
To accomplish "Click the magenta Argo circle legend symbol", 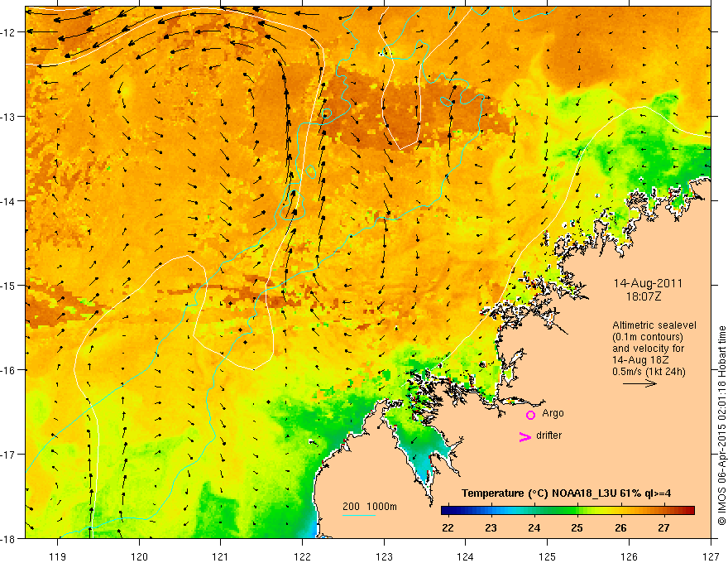I will coord(530,415).
